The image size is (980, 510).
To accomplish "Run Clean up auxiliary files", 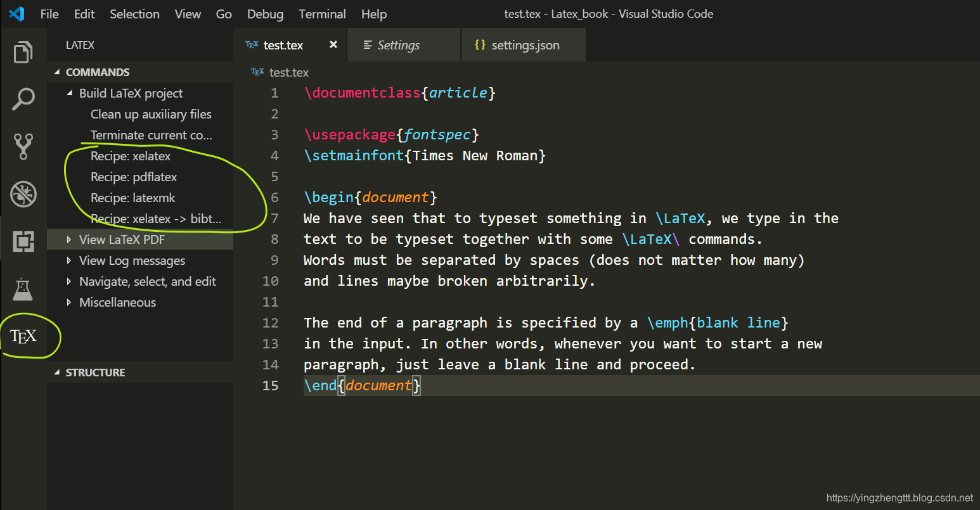I will (151, 114).
